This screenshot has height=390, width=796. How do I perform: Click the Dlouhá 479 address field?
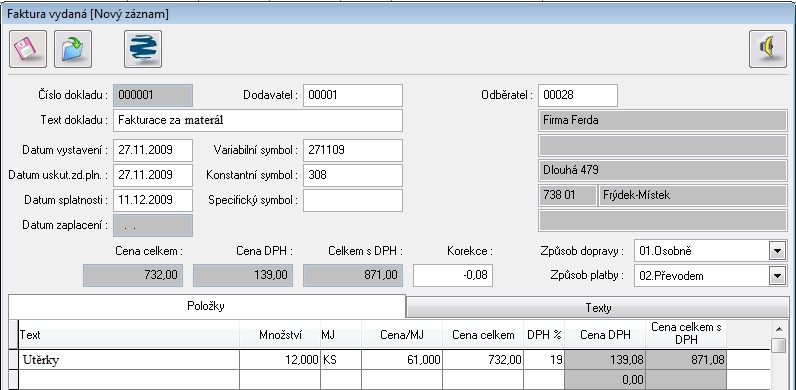click(x=662, y=170)
